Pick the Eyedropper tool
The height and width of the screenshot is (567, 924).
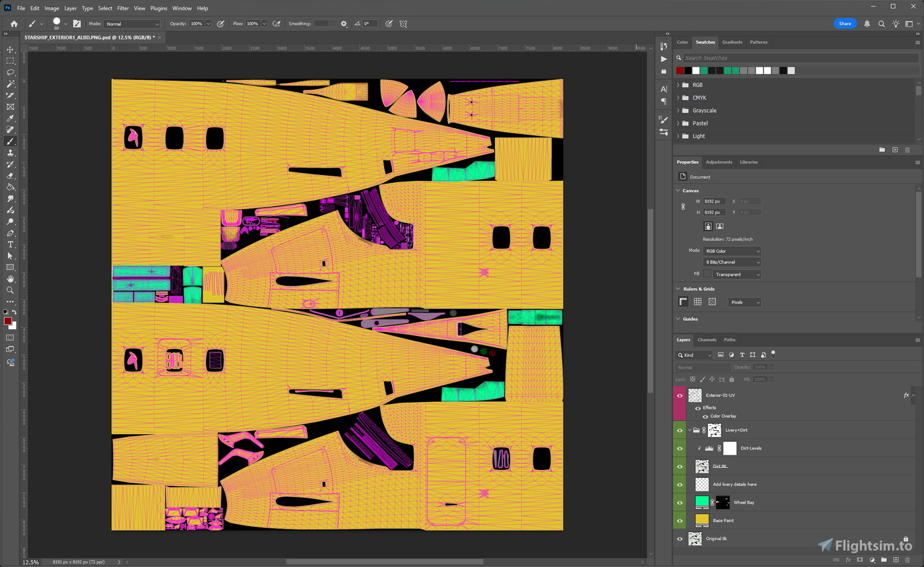click(x=10, y=119)
